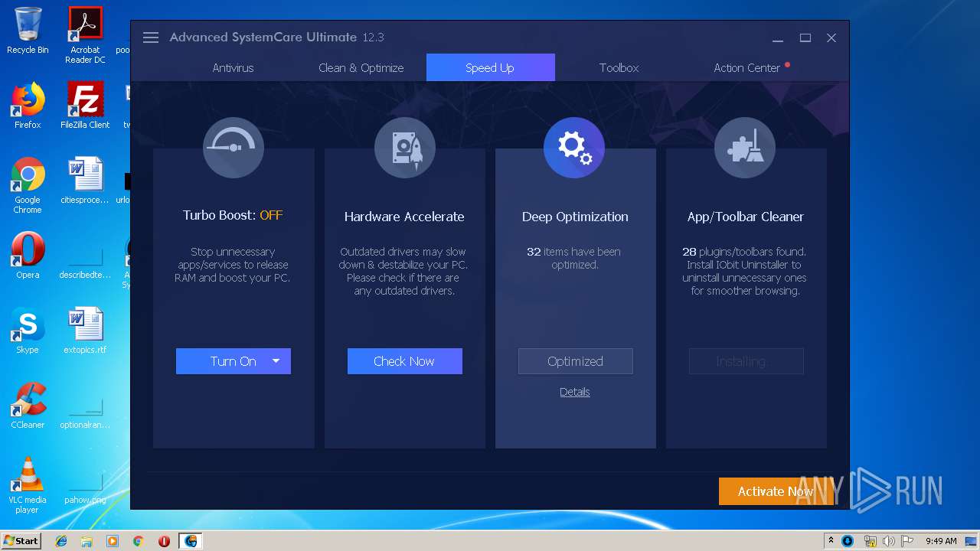Select the Speed Up tab

click(x=490, y=67)
